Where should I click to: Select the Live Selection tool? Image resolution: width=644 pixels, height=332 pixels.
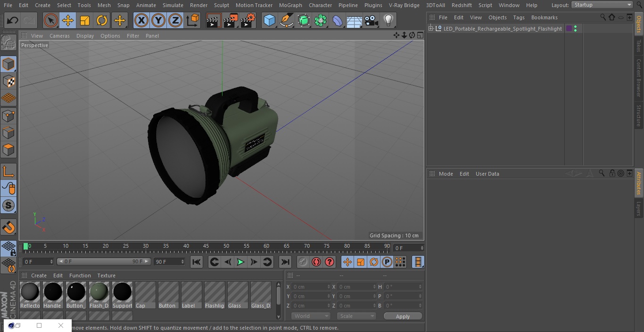[51, 20]
